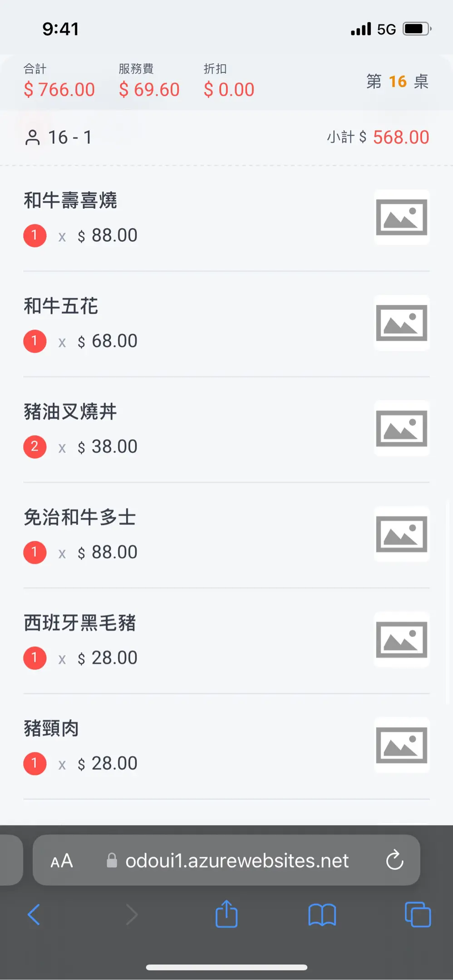Image resolution: width=453 pixels, height=980 pixels.
Task: Open image placeholder for 免治和牛多士
Action: coord(402,534)
